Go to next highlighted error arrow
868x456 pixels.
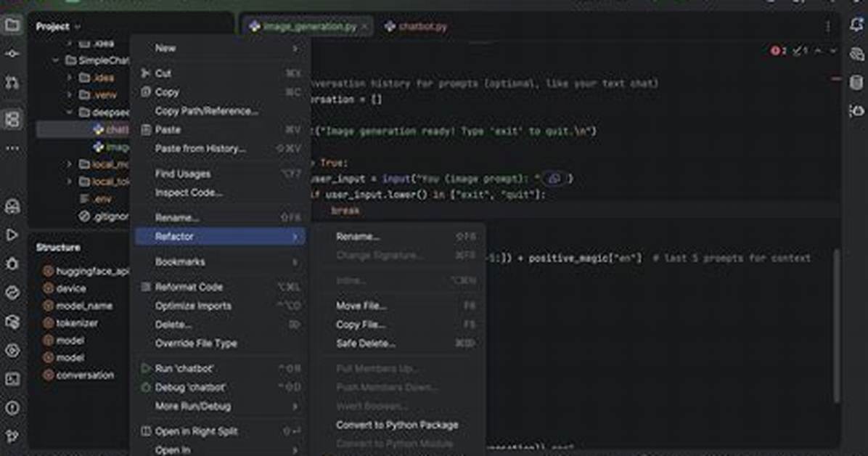click(x=832, y=51)
